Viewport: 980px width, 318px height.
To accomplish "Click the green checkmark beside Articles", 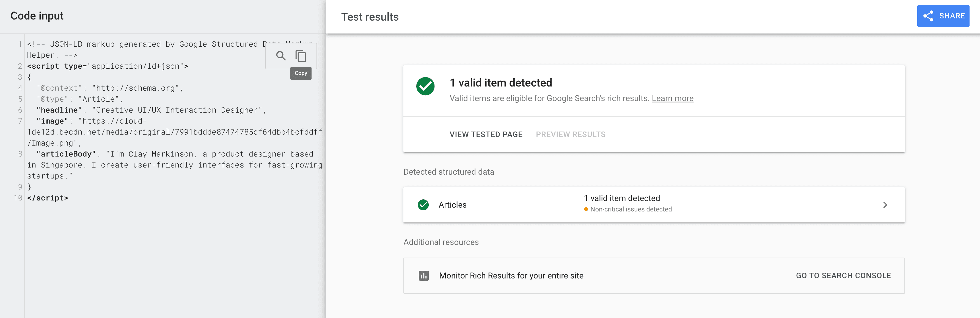I will pyautogui.click(x=423, y=205).
